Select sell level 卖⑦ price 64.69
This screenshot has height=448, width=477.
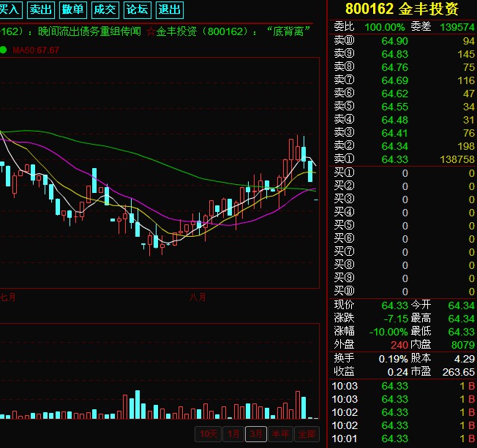click(394, 80)
